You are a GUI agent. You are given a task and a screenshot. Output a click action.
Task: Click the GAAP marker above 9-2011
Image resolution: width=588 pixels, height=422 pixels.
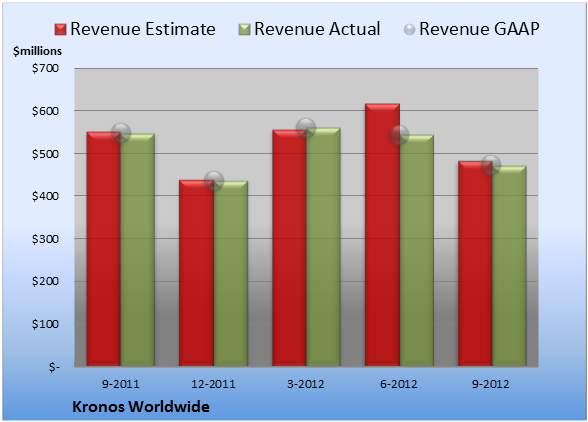click(x=121, y=132)
